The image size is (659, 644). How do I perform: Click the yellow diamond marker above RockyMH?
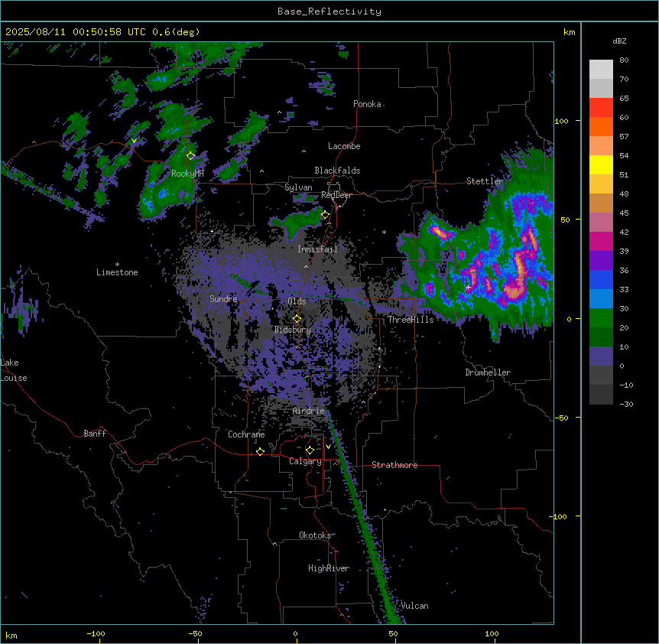(x=191, y=155)
